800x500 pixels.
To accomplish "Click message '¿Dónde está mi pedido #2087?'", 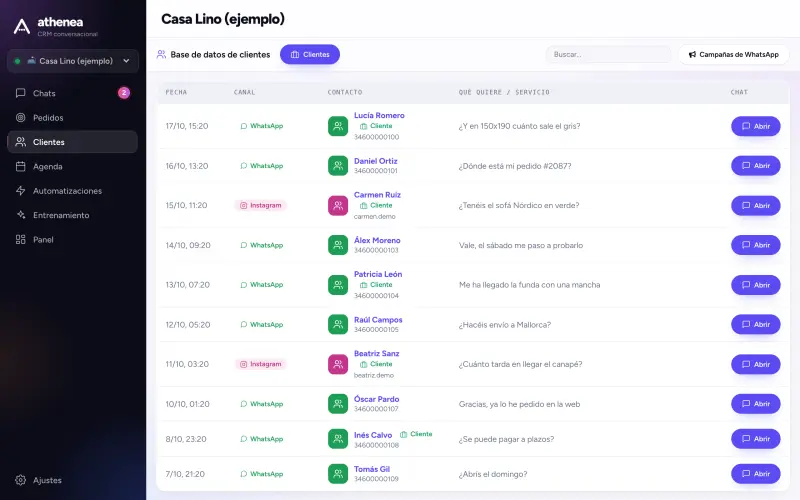I will point(515,166).
